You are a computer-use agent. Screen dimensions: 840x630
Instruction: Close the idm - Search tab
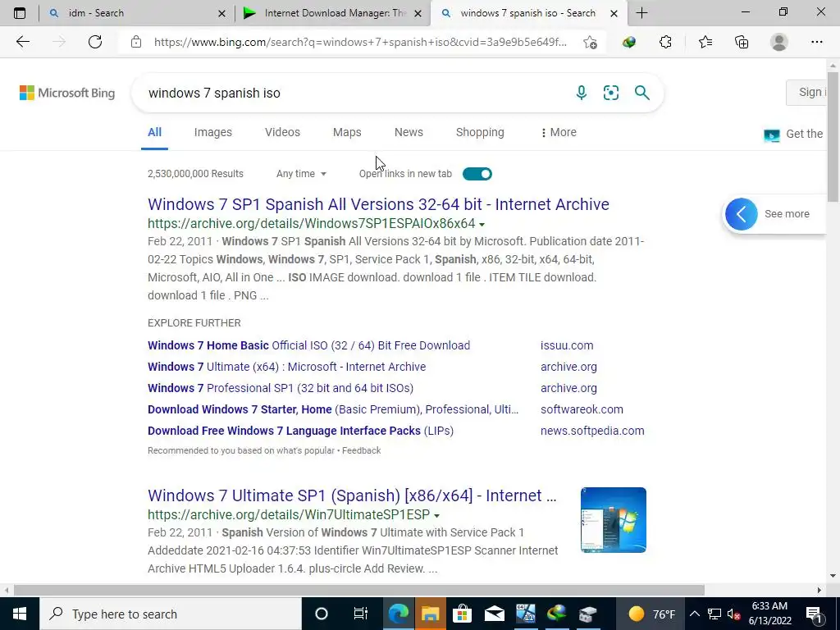click(x=221, y=13)
